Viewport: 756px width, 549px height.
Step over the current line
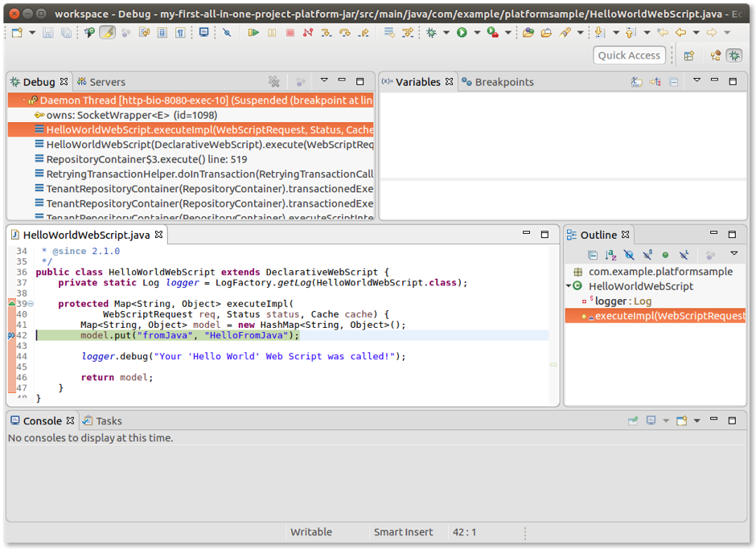coord(345,33)
